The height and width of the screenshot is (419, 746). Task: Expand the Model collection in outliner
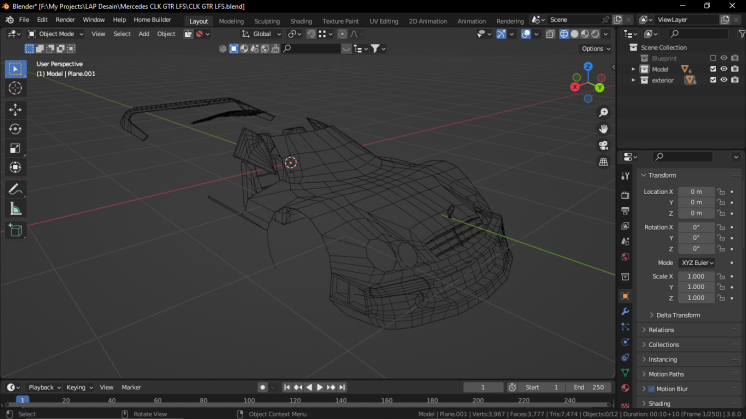click(633, 69)
